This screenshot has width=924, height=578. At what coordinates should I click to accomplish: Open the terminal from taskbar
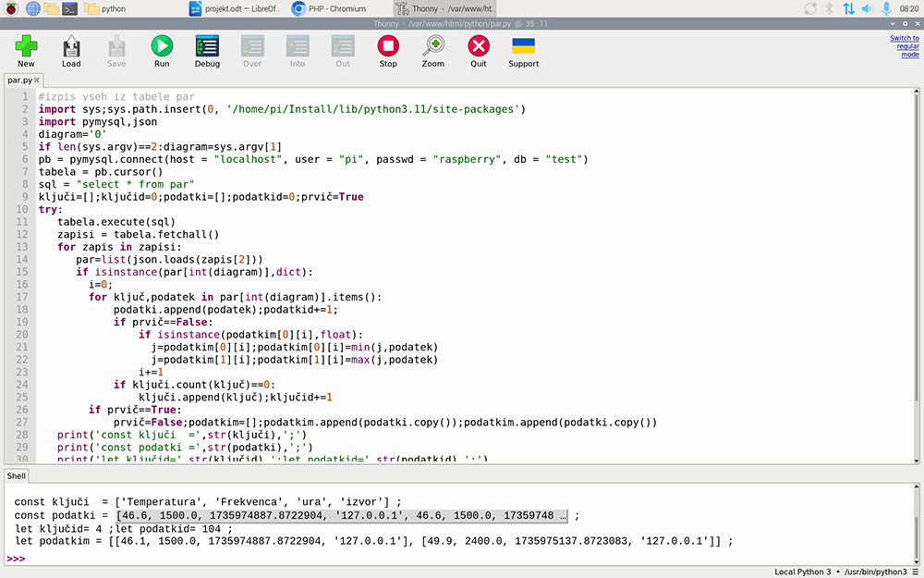pos(70,8)
